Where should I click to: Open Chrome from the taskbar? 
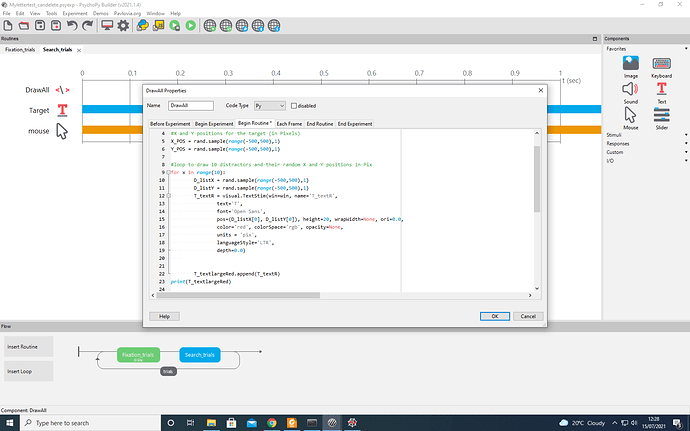click(272, 423)
